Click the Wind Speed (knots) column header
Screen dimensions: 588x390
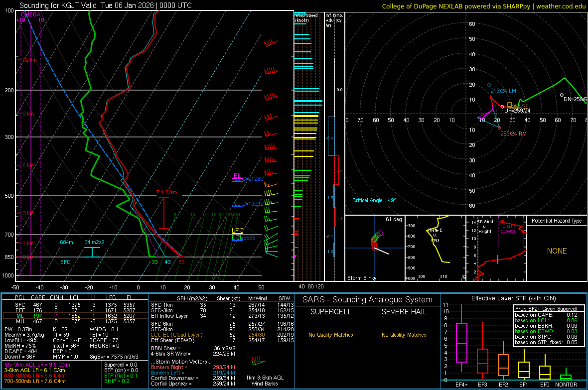[x=306, y=17]
